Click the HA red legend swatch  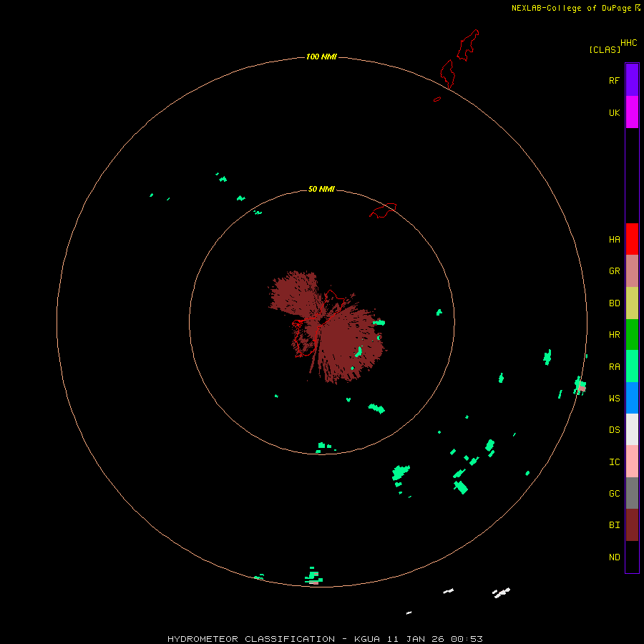632,239
